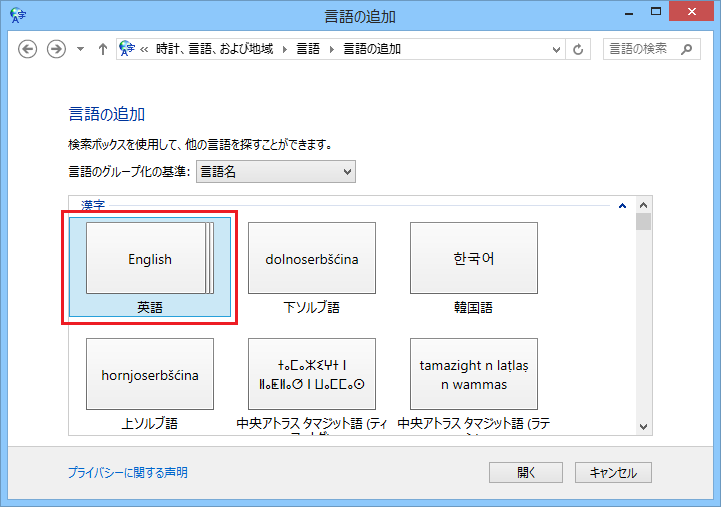Click the Up one level arrow
This screenshot has width=721, height=507.
point(102,49)
